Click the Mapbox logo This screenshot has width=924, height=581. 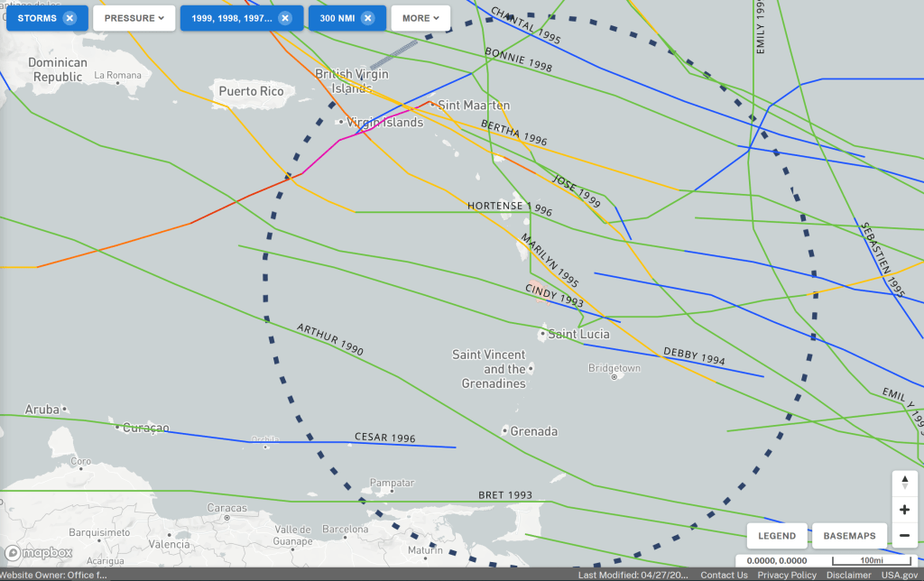coord(40,552)
